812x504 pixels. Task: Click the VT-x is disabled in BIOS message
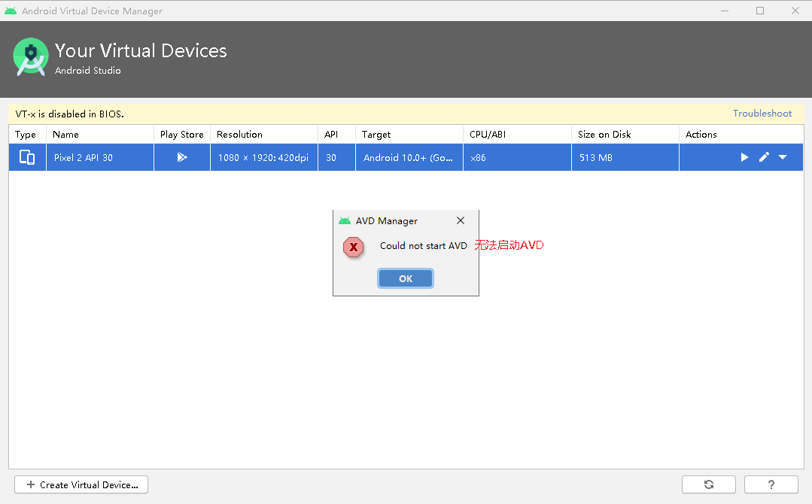click(x=69, y=114)
